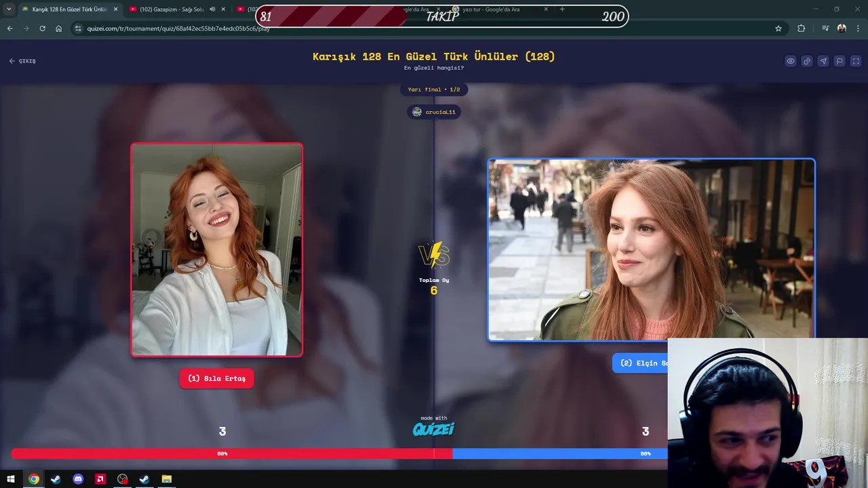Go back in browser
This screenshot has width=868, height=488.
click(9, 28)
